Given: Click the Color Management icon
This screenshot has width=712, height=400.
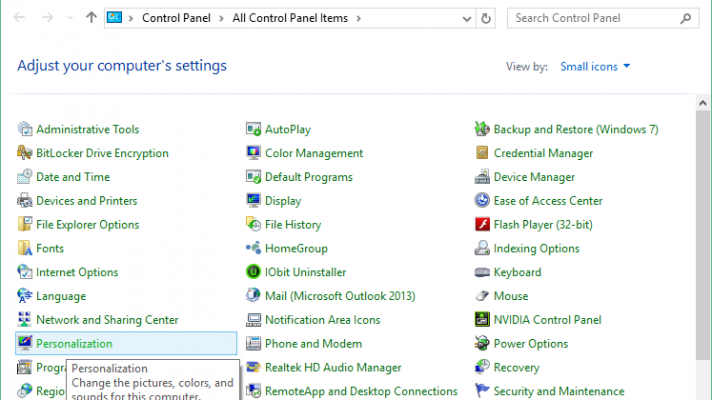Looking at the screenshot, I should [254, 153].
